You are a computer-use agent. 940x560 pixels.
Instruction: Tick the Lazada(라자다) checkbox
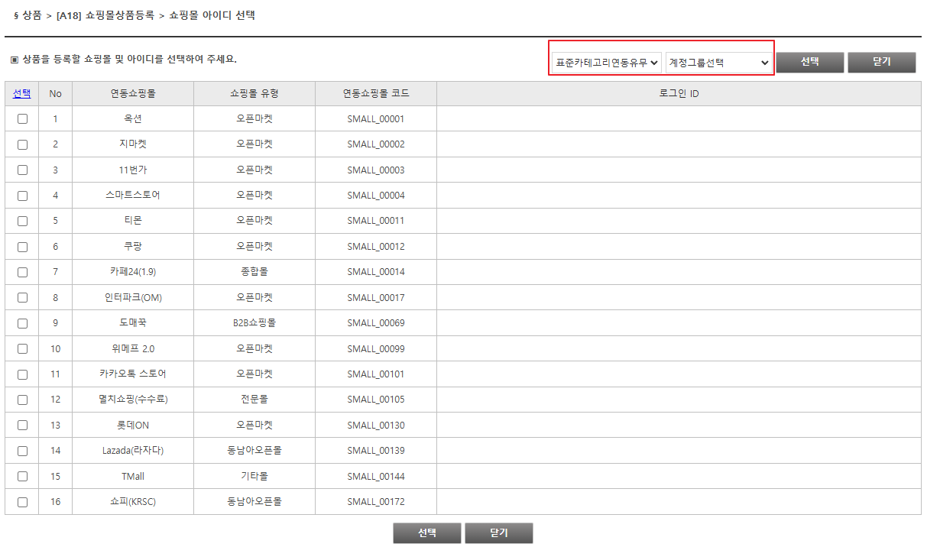tap(22, 451)
